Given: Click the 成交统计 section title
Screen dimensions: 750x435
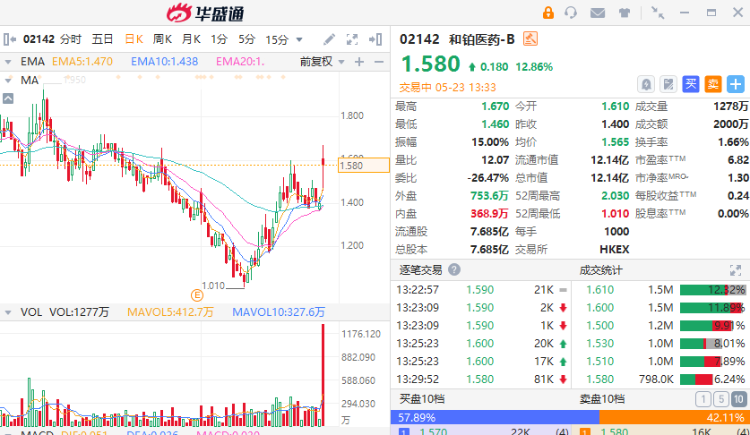Looking at the screenshot, I should (601, 270).
